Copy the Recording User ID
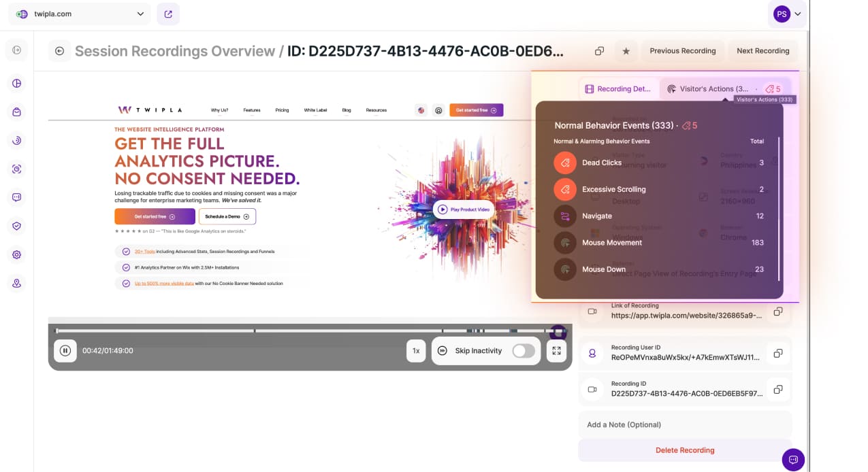 click(777, 353)
